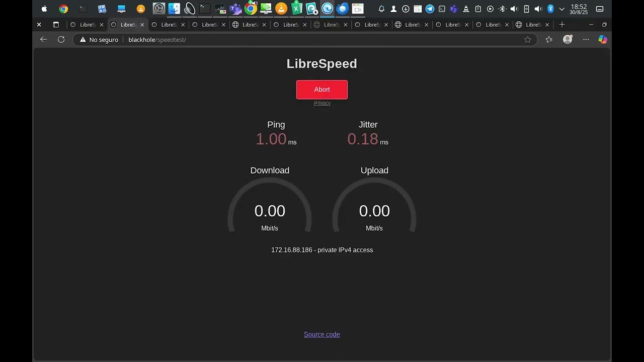
Task: Click the 172.16.88.186 private IPv4 text
Action: (x=322, y=250)
